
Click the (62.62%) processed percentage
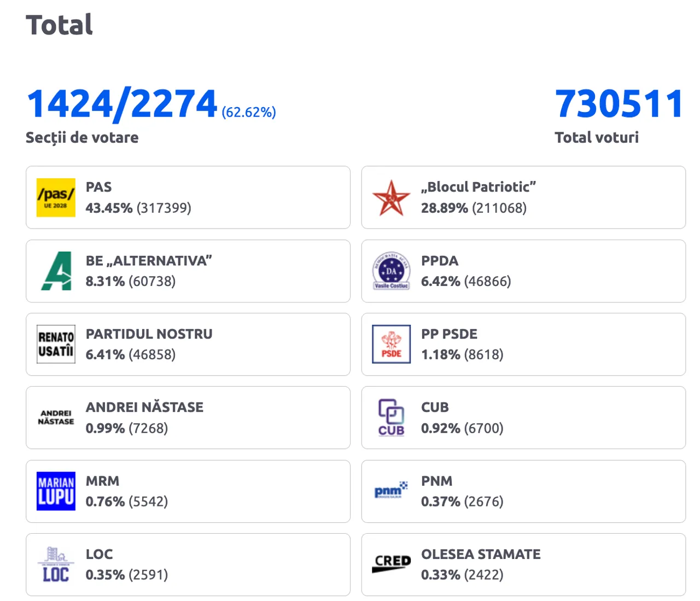pyautogui.click(x=249, y=112)
